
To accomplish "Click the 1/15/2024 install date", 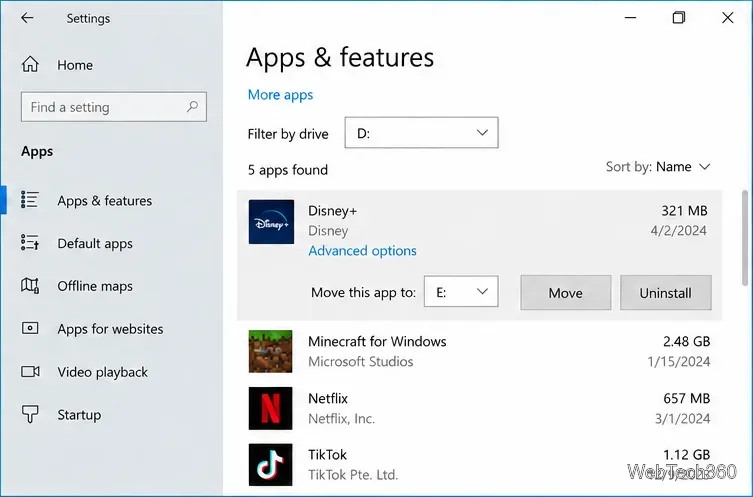I will tap(679, 362).
